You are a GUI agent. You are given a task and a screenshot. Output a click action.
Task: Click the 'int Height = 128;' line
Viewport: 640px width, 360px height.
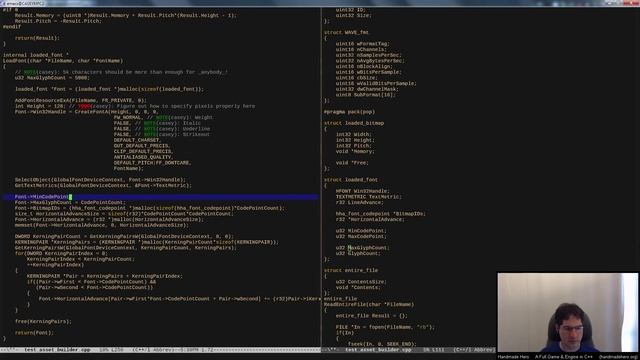[x=135, y=106]
